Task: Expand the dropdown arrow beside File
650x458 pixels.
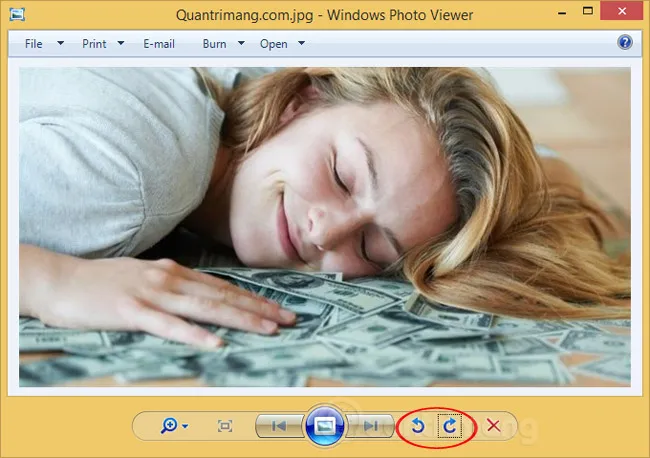Action: [61, 44]
